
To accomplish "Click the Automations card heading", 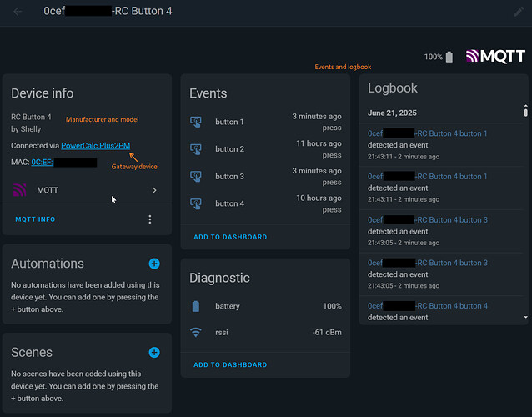I will point(48,264).
